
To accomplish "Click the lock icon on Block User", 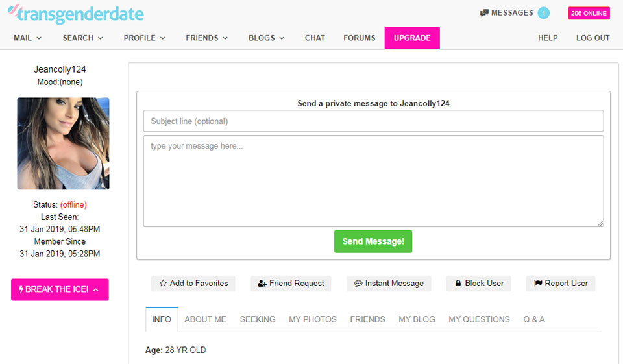I will click(x=458, y=284).
